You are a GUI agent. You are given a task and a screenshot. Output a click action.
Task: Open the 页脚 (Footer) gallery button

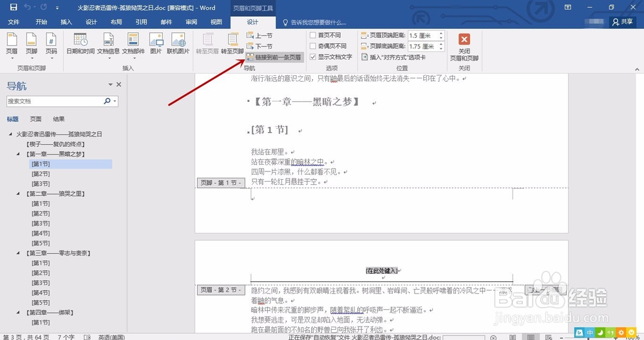(x=32, y=46)
